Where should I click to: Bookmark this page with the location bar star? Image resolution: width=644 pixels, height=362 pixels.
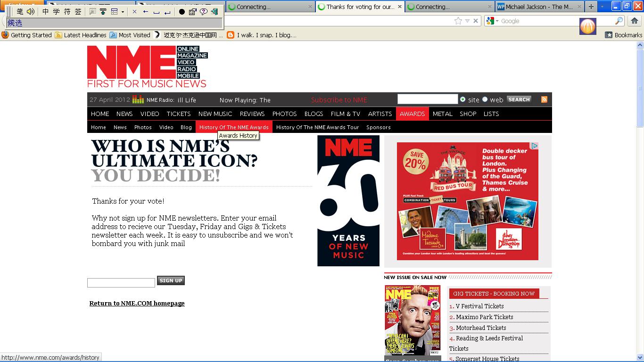click(x=458, y=20)
